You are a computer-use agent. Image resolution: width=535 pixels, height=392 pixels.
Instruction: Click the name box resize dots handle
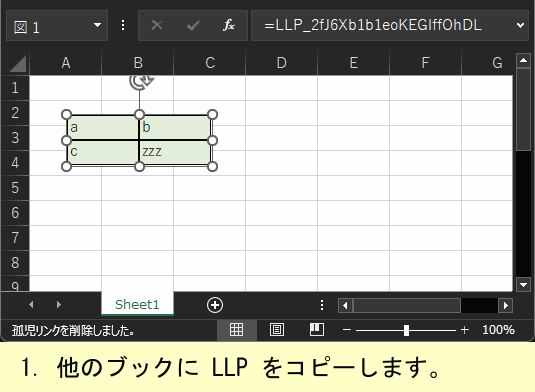(x=123, y=25)
